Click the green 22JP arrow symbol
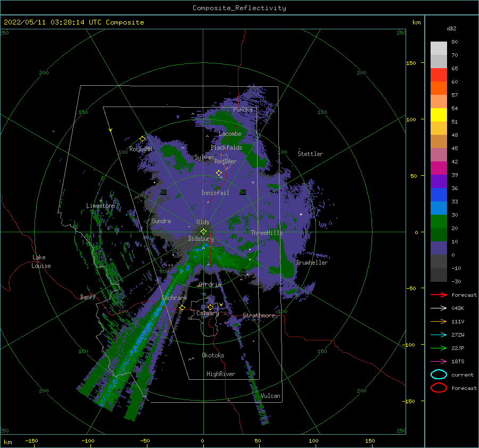 (439, 348)
